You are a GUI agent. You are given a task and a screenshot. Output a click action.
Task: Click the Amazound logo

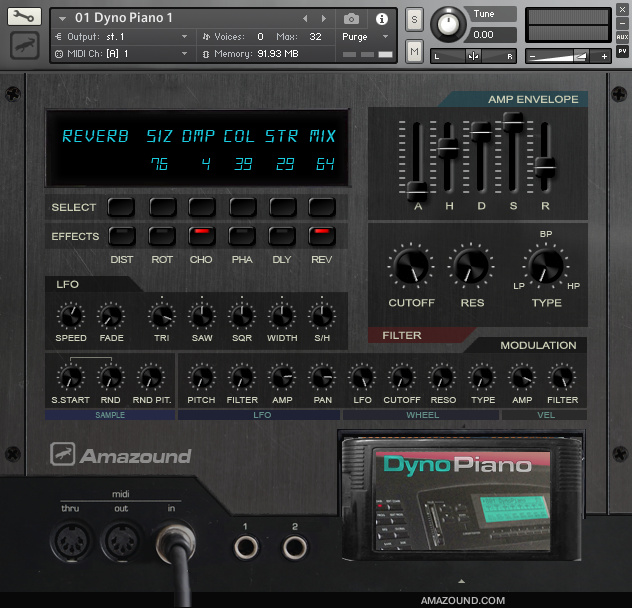pyautogui.click(x=120, y=455)
